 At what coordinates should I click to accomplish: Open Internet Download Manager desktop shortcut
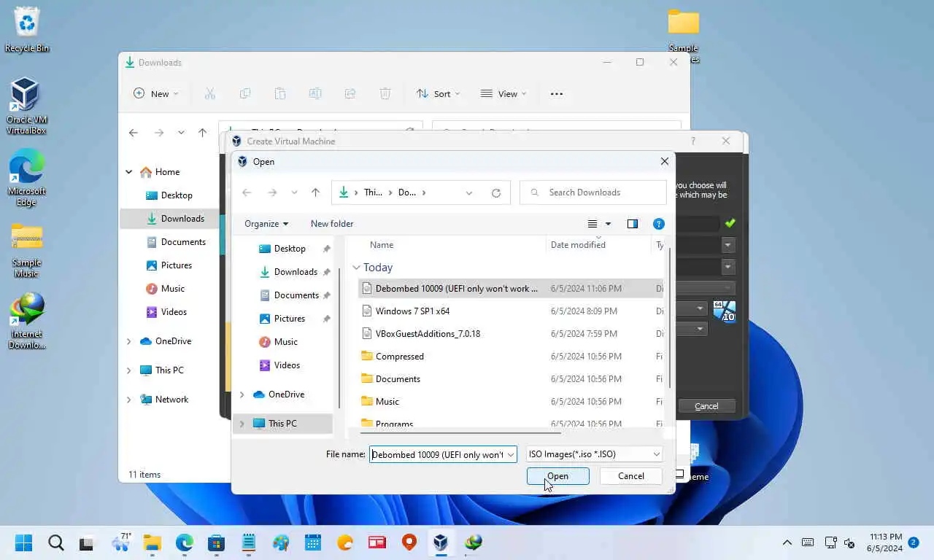click(x=27, y=321)
